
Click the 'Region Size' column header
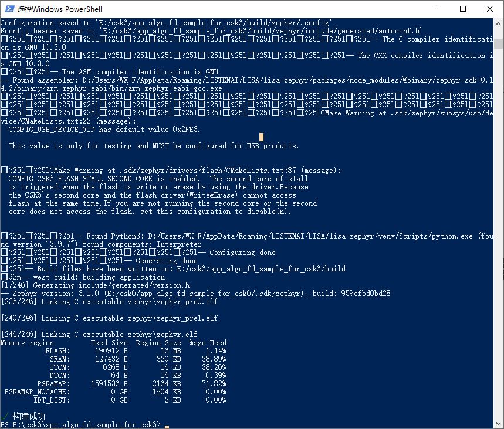pos(158,343)
